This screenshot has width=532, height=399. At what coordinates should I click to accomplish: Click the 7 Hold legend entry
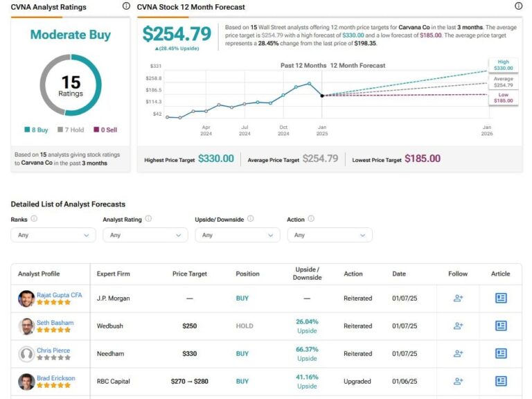(71, 130)
